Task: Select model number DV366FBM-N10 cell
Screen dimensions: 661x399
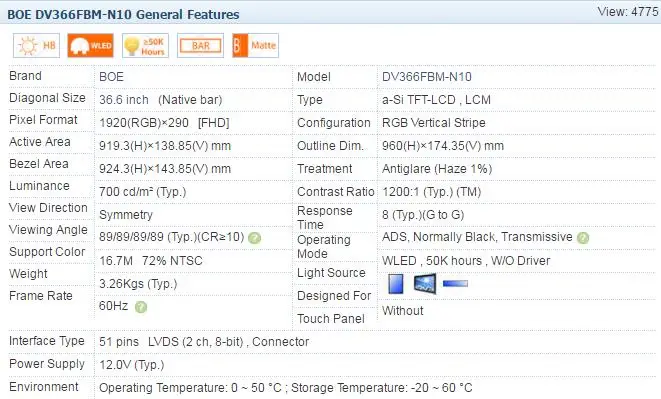Action: click(x=427, y=77)
